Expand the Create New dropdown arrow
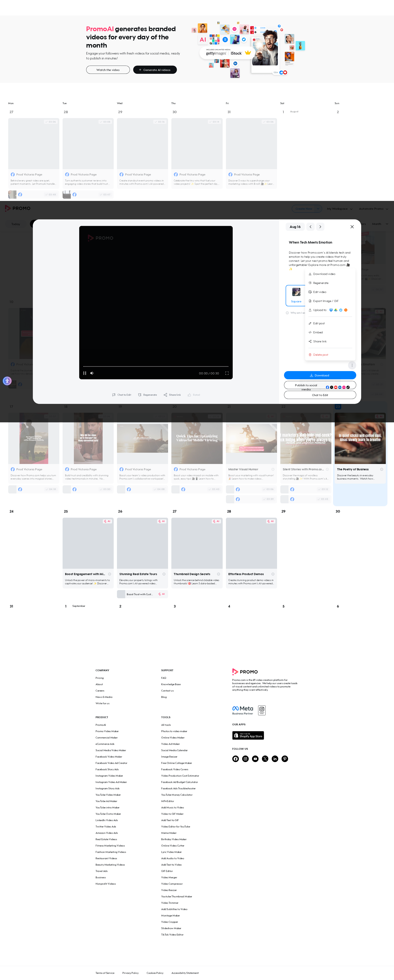The image size is (394, 980). click(318, 209)
